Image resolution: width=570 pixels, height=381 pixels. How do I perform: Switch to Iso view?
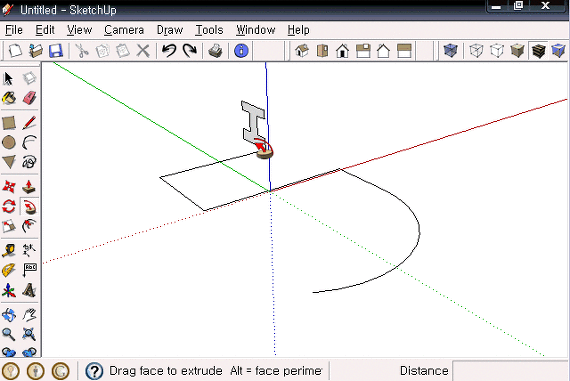[x=302, y=51]
